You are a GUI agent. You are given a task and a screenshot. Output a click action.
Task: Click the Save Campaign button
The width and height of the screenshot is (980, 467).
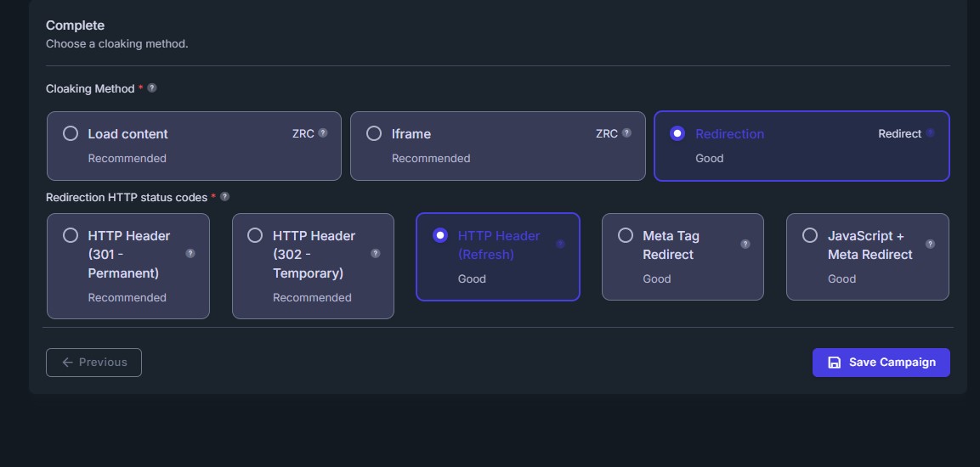(881, 363)
